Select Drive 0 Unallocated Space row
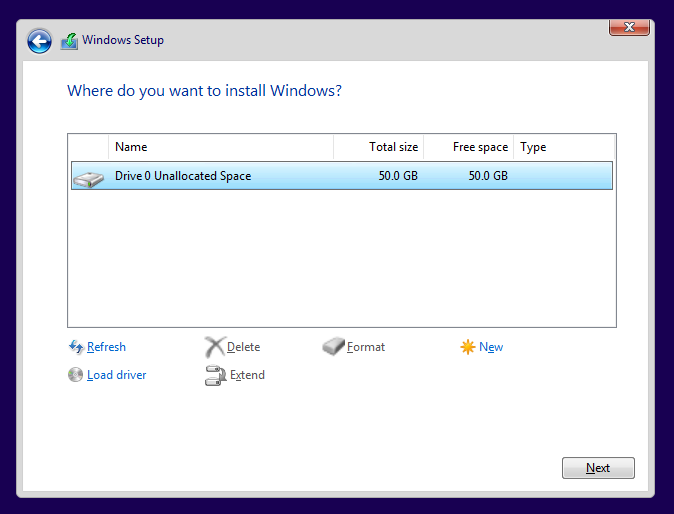The width and height of the screenshot is (674, 514). [x=342, y=175]
